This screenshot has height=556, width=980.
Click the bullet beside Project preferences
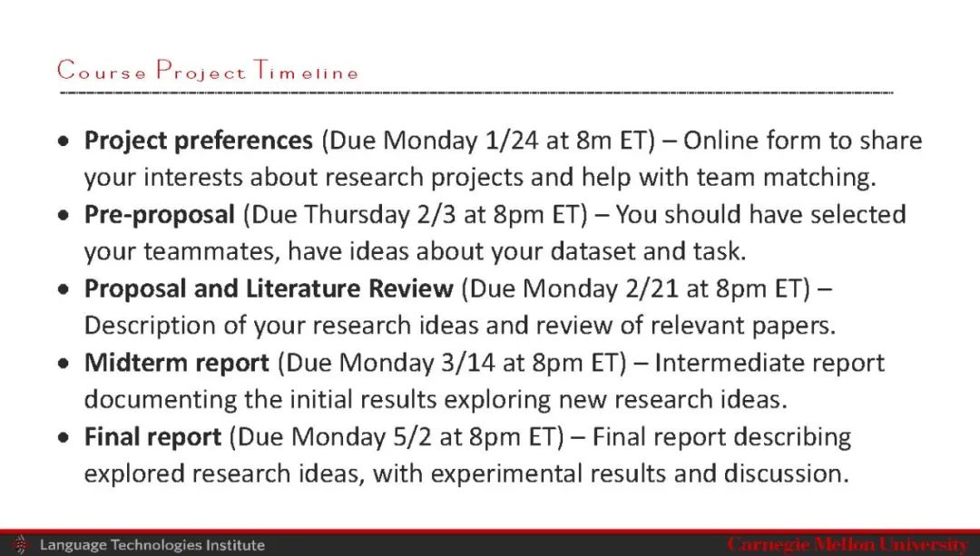(x=63, y=142)
